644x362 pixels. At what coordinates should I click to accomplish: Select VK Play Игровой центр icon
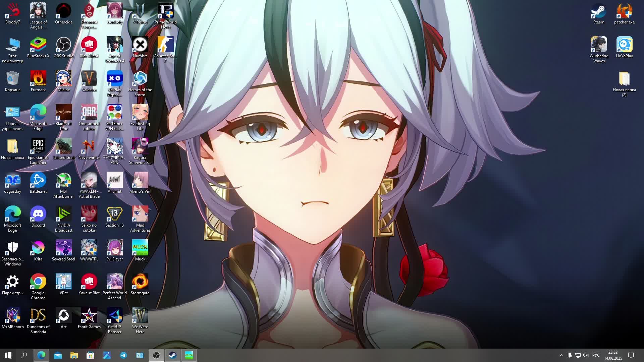click(115, 84)
